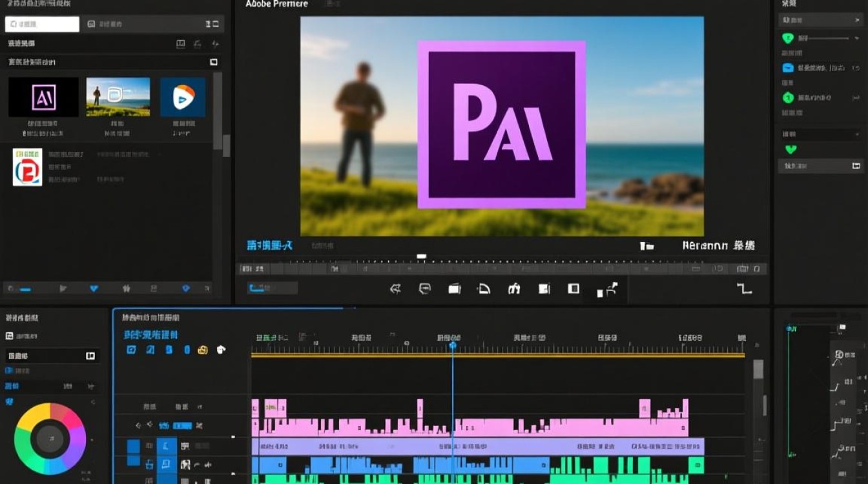Click the play triangle in the project panel footer
Screen dimensions: 868x484
click(x=63, y=288)
